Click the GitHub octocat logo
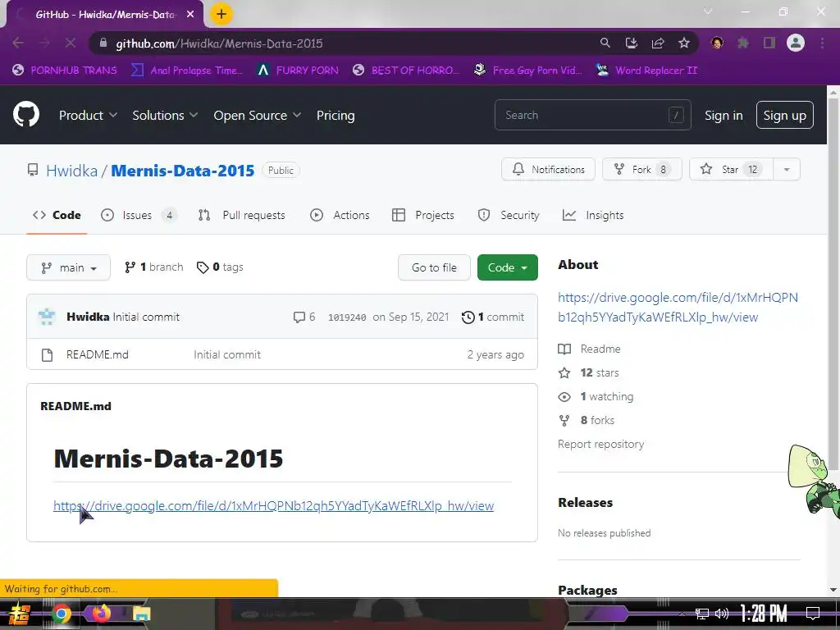Viewport: 840px width, 630px height. coord(26,114)
